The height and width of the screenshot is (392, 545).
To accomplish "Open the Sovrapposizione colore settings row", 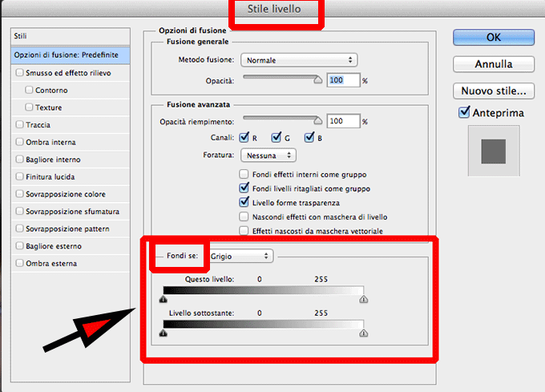I will (x=66, y=194).
